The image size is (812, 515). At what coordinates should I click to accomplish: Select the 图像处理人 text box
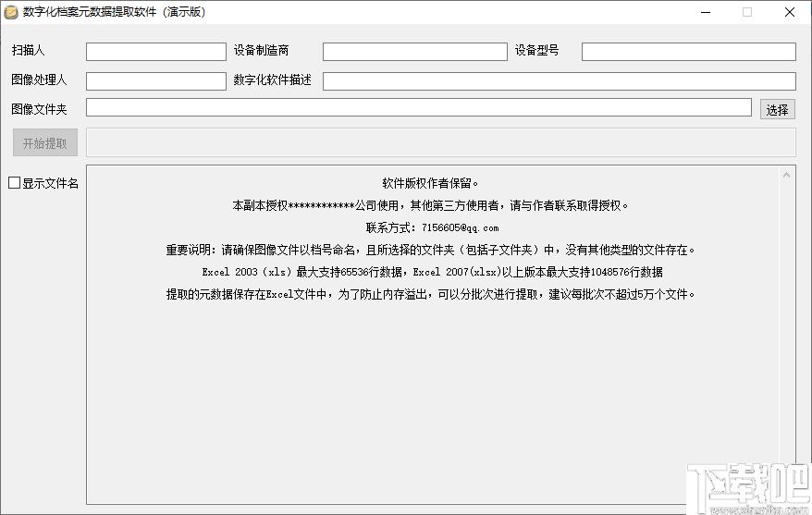pos(156,81)
